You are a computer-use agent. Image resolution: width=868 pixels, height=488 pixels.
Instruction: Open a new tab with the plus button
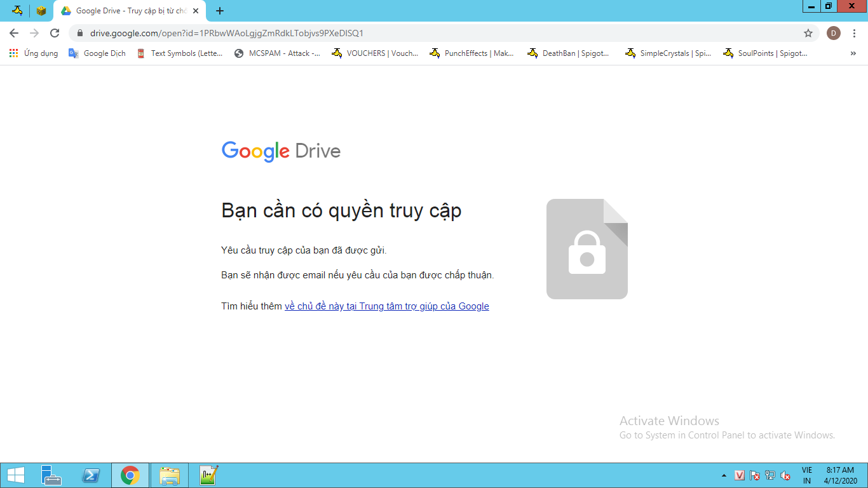pos(220,11)
